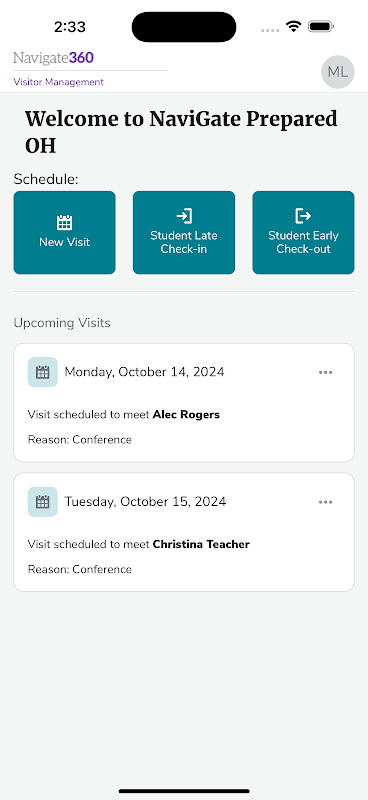Tap the Student Late Check-in arrow icon
The height and width of the screenshot is (800, 368).
click(184, 216)
